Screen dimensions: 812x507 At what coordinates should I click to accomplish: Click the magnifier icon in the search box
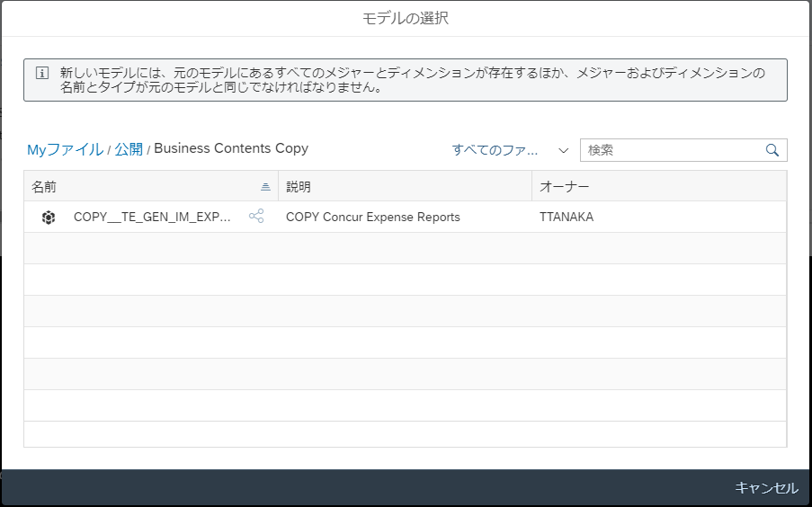772,150
